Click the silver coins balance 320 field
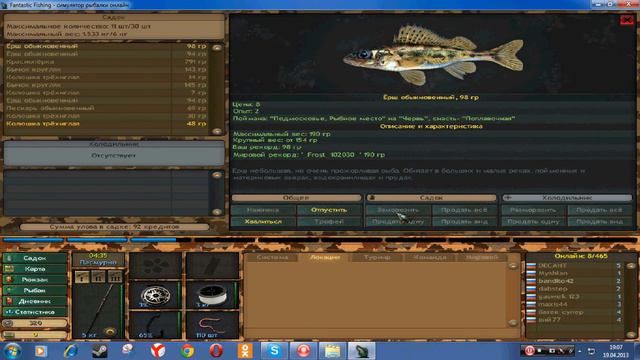The image size is (640, 360). coord(35,323)
